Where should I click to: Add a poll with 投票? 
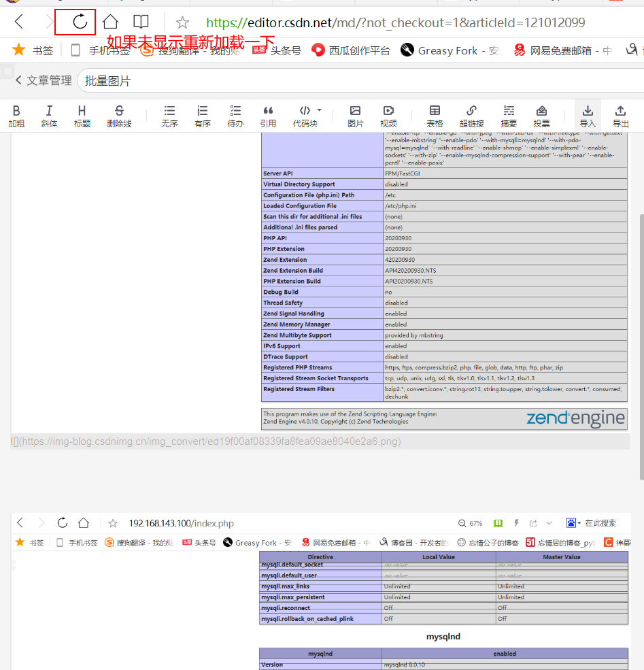point(541,116)
